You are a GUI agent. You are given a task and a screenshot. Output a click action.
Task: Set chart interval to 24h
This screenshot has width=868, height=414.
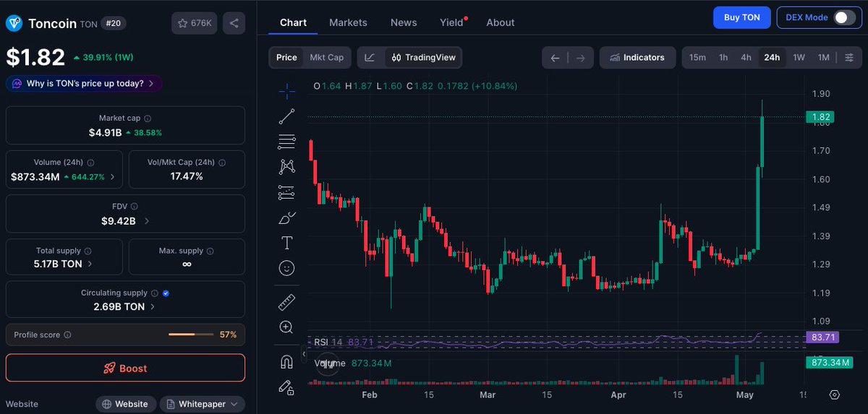[x=772, y=58]
